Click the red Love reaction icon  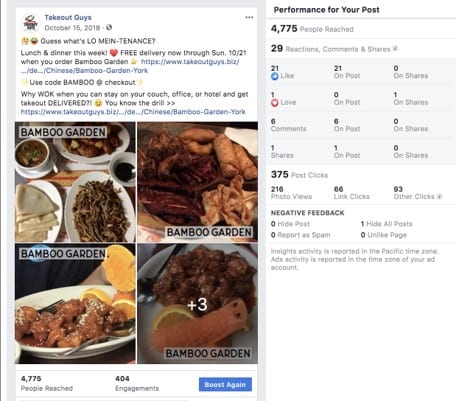[275, 103]
